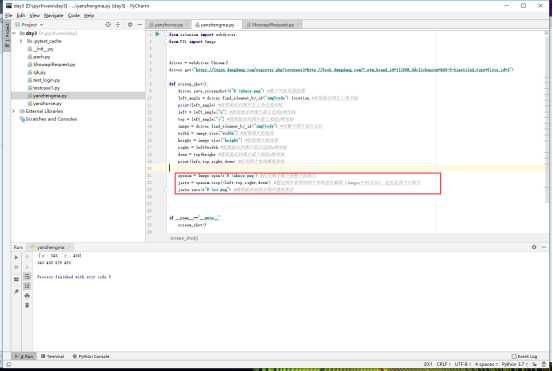Click the collapse all icon in Project panel
Viewport: 553px width, 371px height.
click(118, 25)
